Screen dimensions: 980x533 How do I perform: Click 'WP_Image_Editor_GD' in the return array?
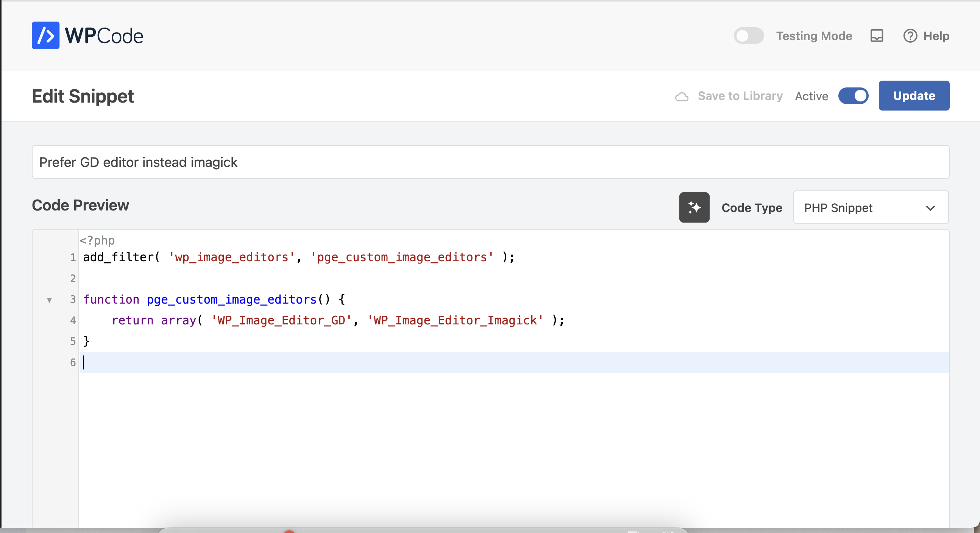coord(281,320)
